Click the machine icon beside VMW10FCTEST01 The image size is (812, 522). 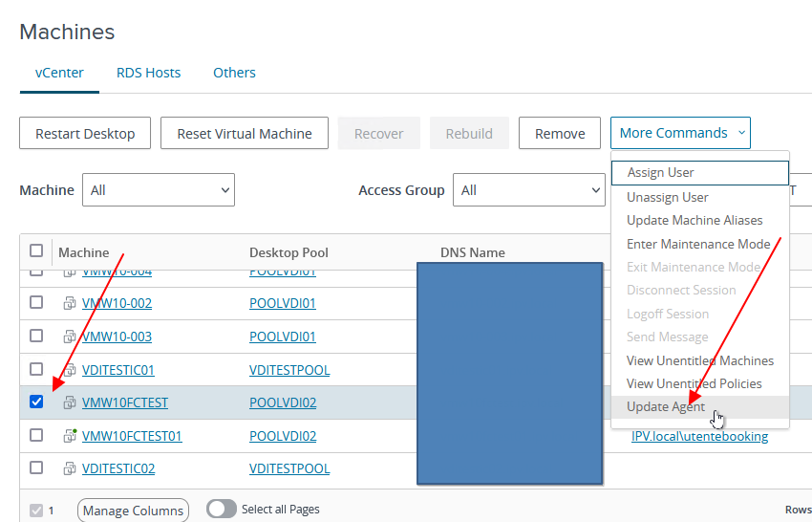tap(70, 436)
